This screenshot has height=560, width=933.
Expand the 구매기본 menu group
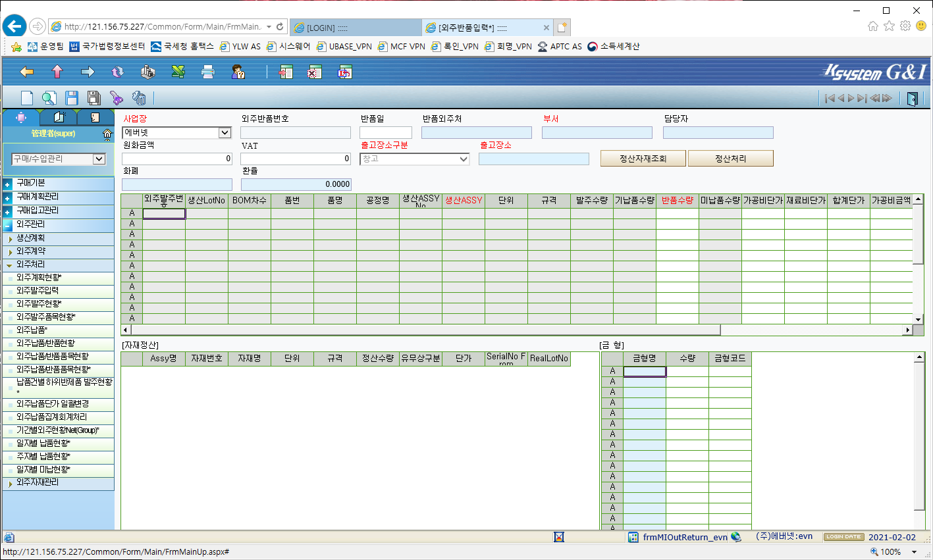(x=7, y=184)
